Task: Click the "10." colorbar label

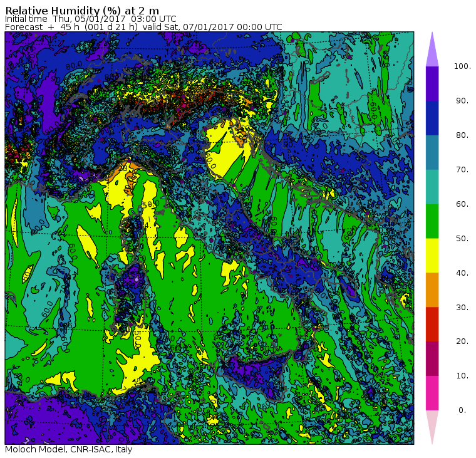Action: click(x=462, y=376)
